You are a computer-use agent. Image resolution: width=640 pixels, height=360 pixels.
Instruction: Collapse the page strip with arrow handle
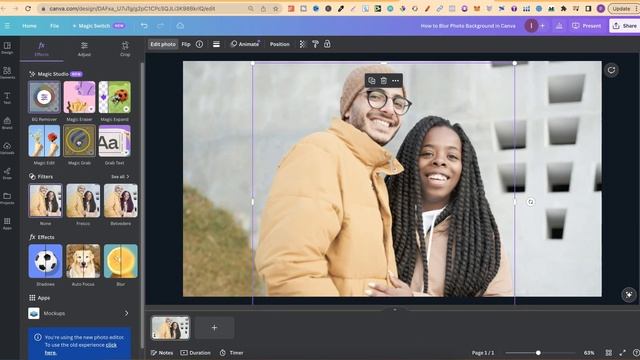coord(394,309)
